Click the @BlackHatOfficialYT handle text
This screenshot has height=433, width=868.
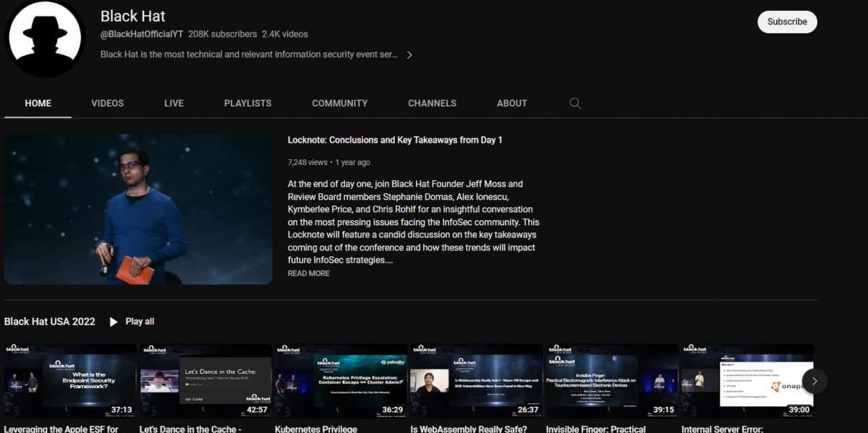(142, 34)
